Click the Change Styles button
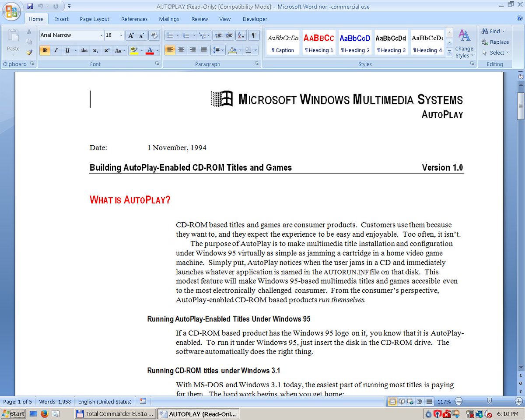This screenshot has width=525, height=420. point(464,43)
